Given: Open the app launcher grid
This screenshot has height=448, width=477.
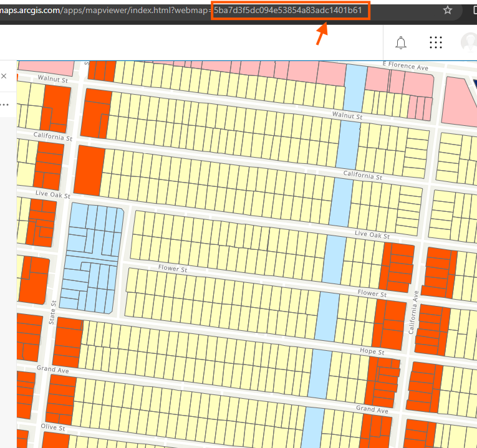Looking at the screenshot, I should 436,42.
